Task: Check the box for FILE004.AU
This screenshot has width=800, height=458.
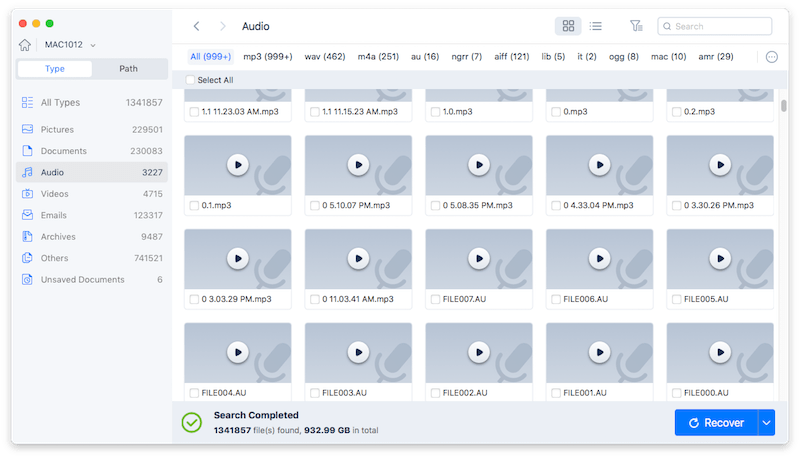Action: (x=194, y=393)
